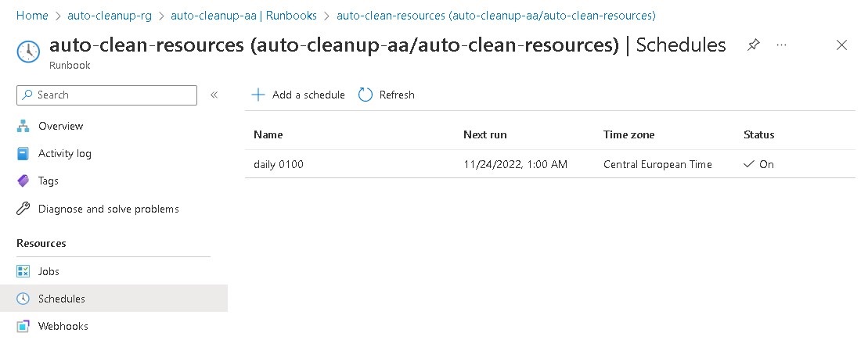The image size is (868, 340).
Task: Click the Jobs icon in Resources
Action: (23, 272)
